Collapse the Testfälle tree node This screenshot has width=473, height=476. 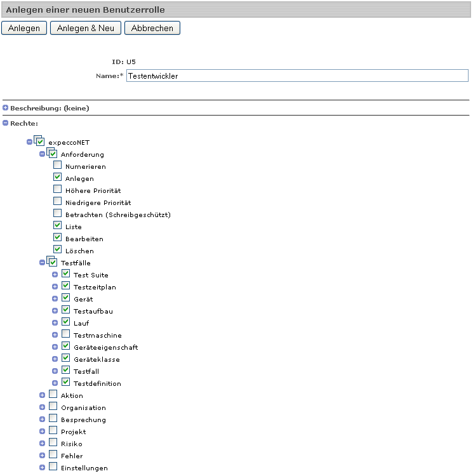[x=43, y=263]
